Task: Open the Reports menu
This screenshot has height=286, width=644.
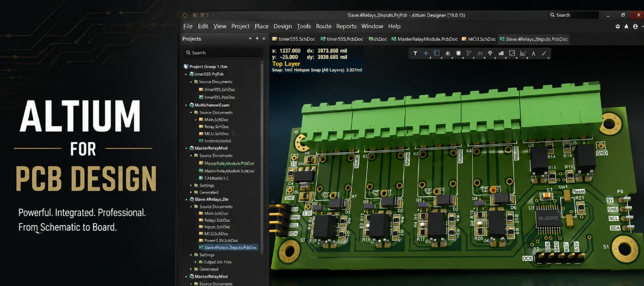Action: tap(346, 26)
